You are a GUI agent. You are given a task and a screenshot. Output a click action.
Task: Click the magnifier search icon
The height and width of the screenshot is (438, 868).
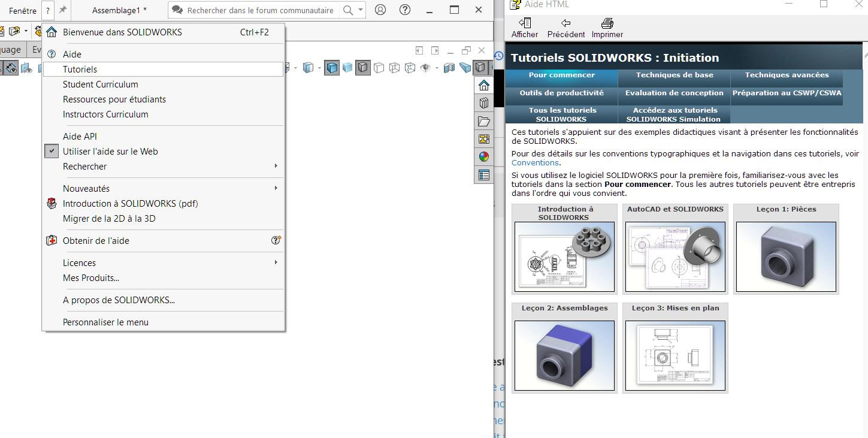[x=347, y=10]
